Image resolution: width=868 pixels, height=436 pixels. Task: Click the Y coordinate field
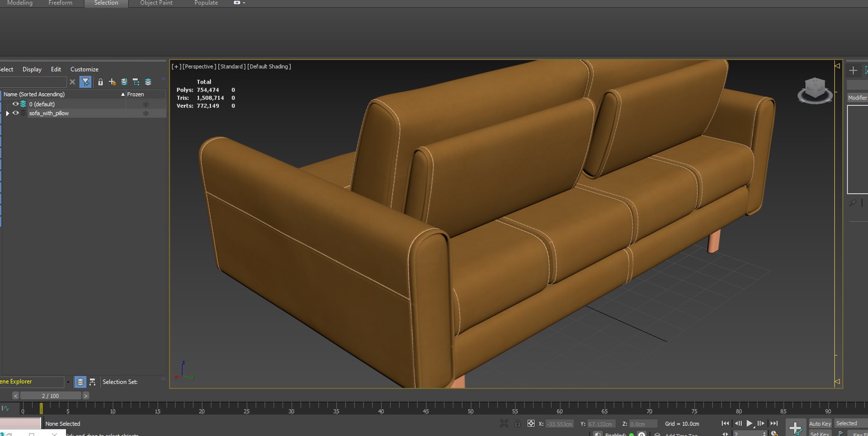click(601, 424)
